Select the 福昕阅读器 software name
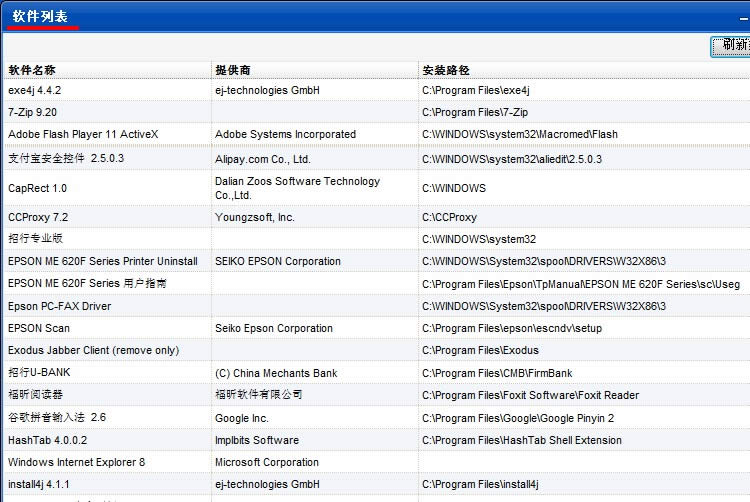Viewport: 750px width, 502px height. 35,394
